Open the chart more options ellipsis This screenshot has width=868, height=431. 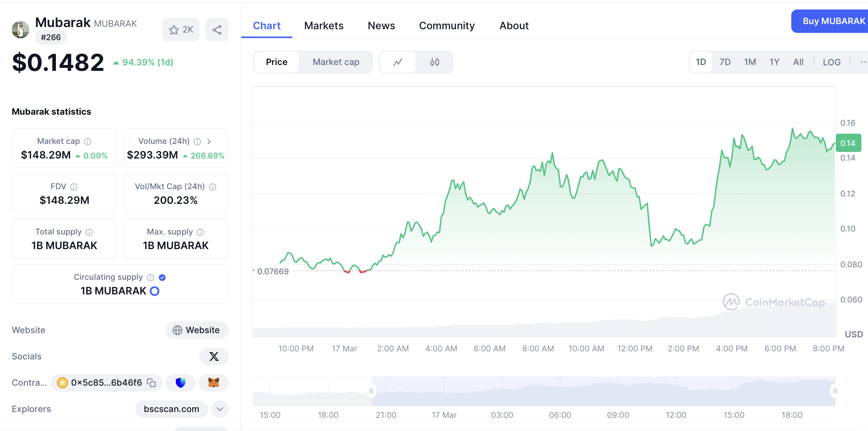(x=863, y=62)
